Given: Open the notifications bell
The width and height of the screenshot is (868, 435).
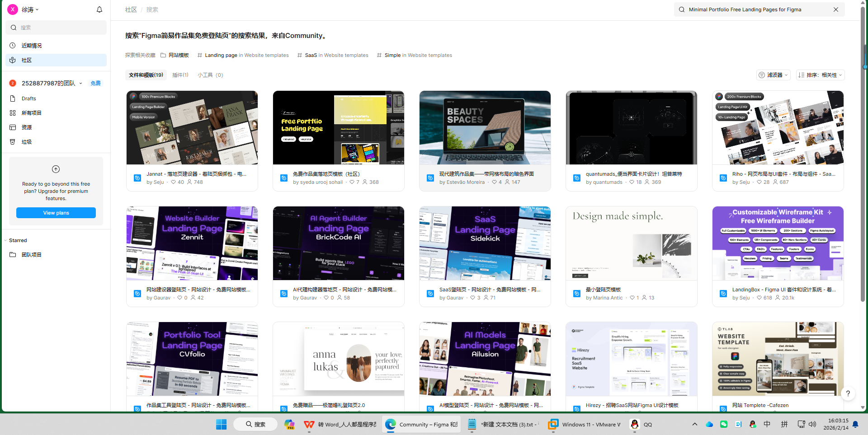Looking at the screenshot, I should tap(99, 9).
